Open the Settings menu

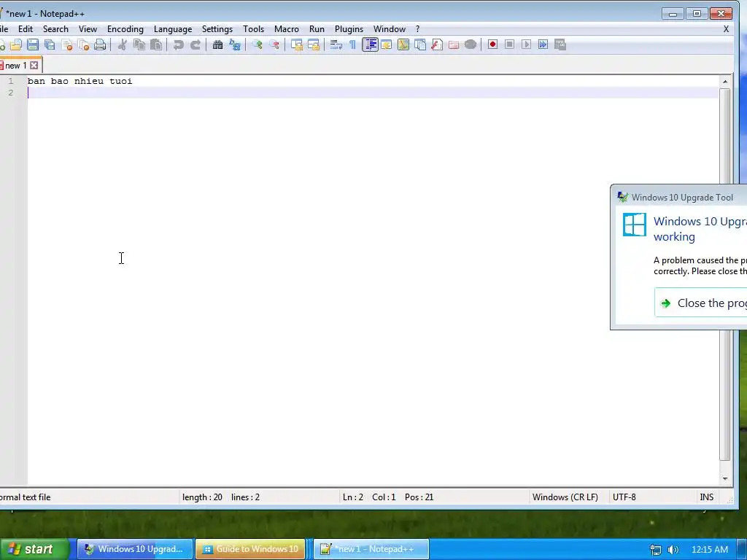(x=217, y=29)
